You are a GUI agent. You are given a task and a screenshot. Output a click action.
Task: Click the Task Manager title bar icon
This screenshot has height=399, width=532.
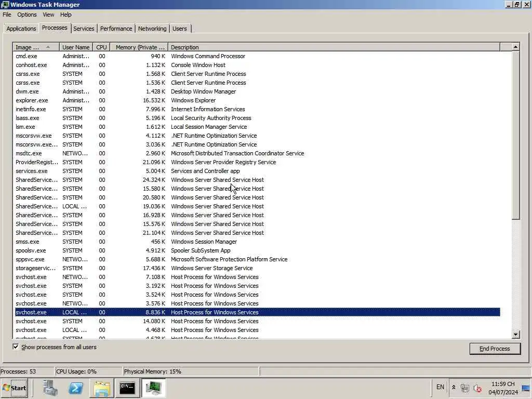point(5,4)
